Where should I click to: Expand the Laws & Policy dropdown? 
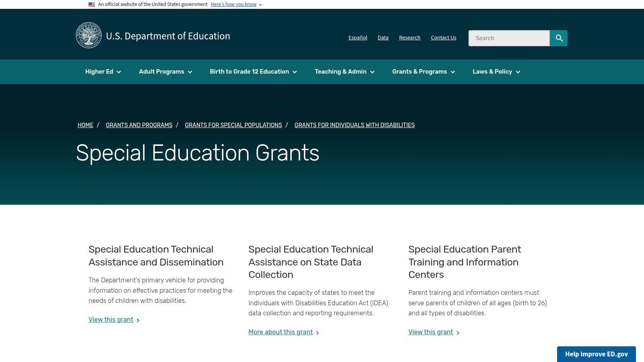point(496,72)
